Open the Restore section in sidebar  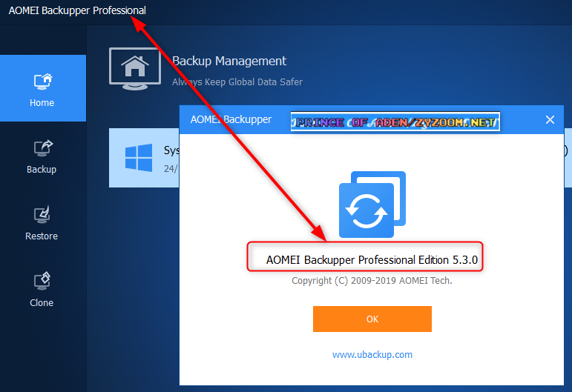pyautogui.click(x=42, y=223)
